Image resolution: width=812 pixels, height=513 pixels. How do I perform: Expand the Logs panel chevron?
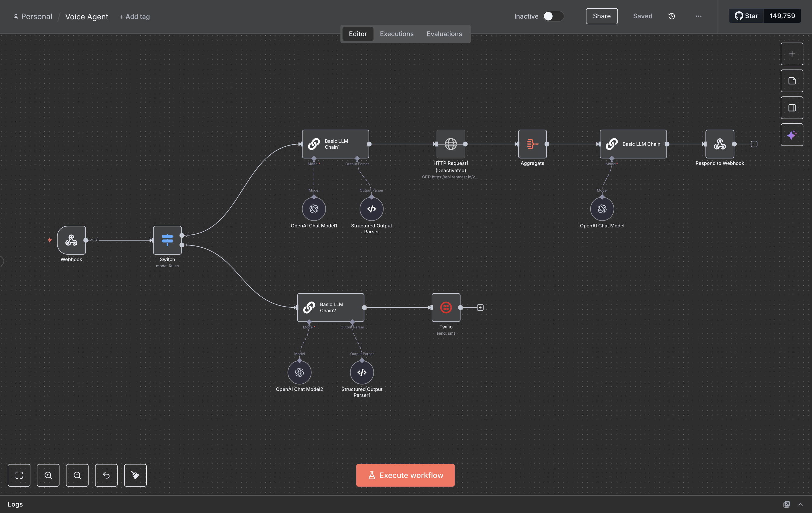point(800,504)
